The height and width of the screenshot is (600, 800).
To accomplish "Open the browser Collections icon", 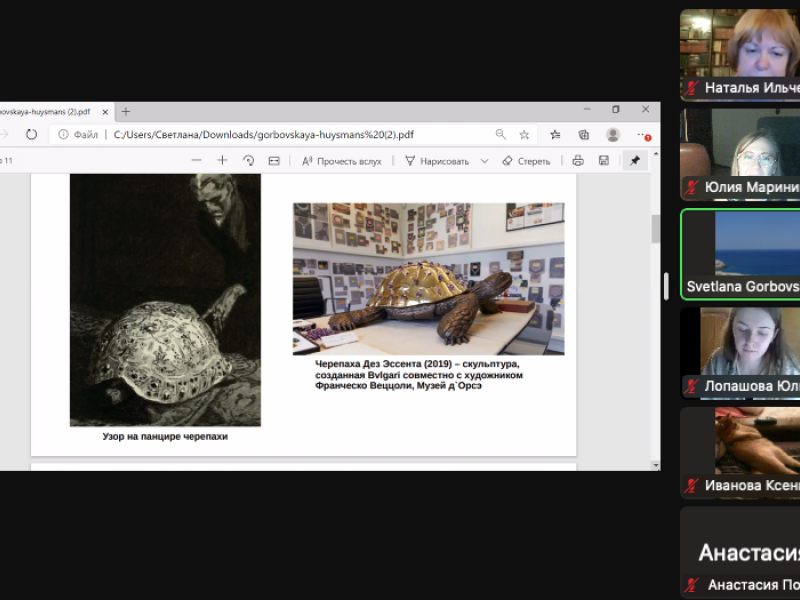I will [x=584, y=134].
